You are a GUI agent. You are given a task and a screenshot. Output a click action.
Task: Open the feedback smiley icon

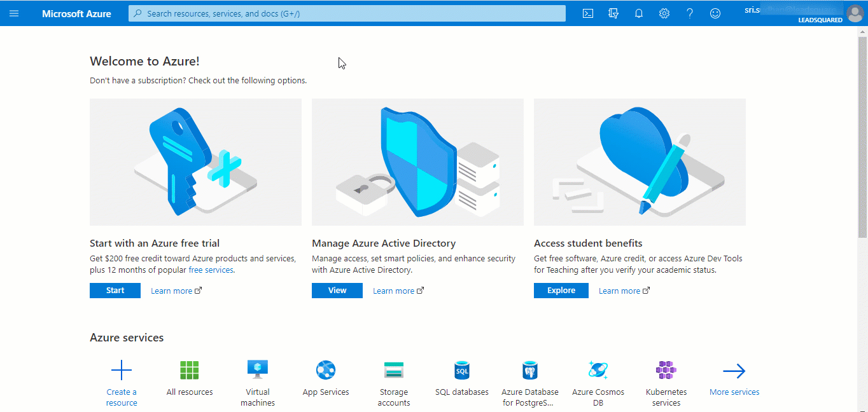715,13
